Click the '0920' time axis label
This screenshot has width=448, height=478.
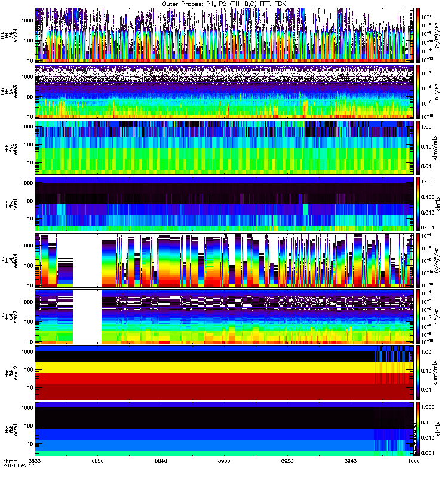tap(287, 461)
